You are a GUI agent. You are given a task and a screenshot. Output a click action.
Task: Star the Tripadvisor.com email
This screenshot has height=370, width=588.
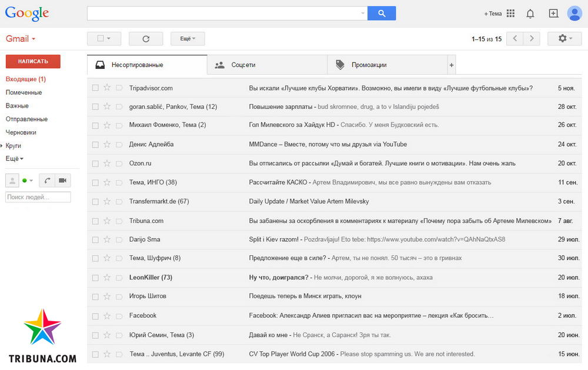[x=107, y=88]
